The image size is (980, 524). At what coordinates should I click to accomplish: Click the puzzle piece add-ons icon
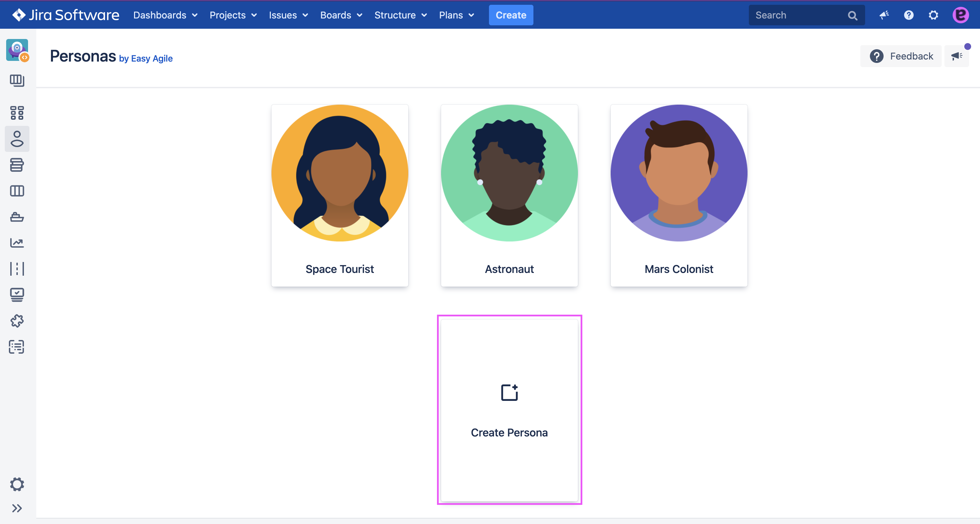[x=17, y=321]
